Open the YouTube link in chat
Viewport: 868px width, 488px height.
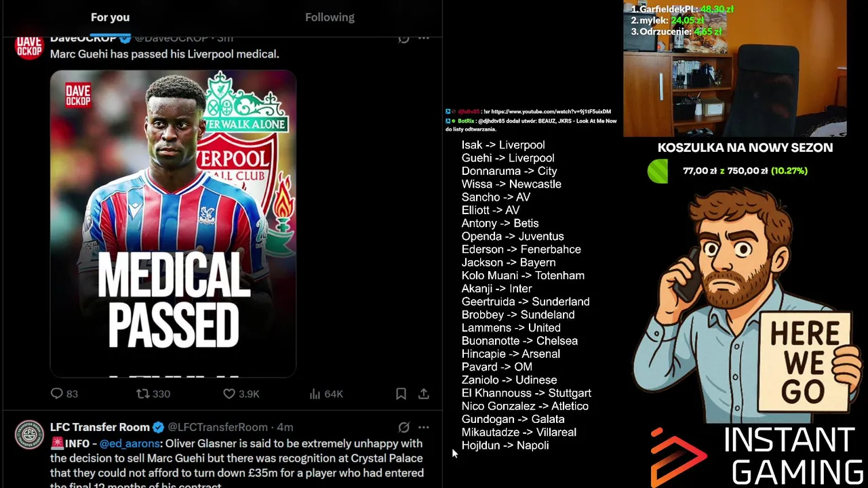551,111
